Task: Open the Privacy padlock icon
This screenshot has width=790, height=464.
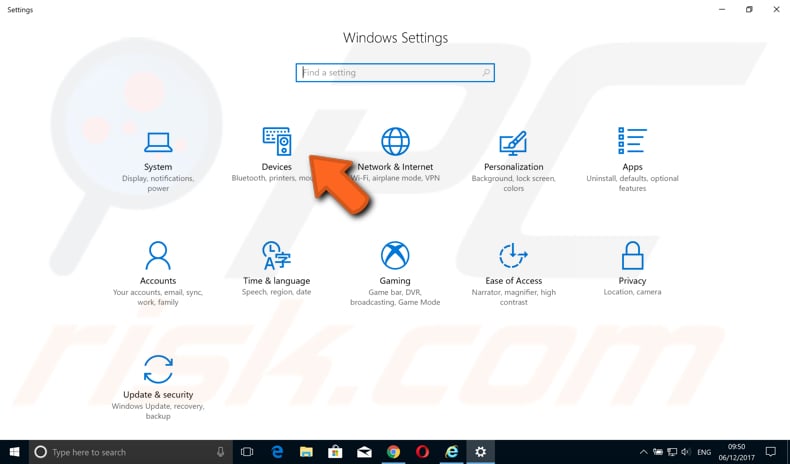Action: click(x=632, y=255)
